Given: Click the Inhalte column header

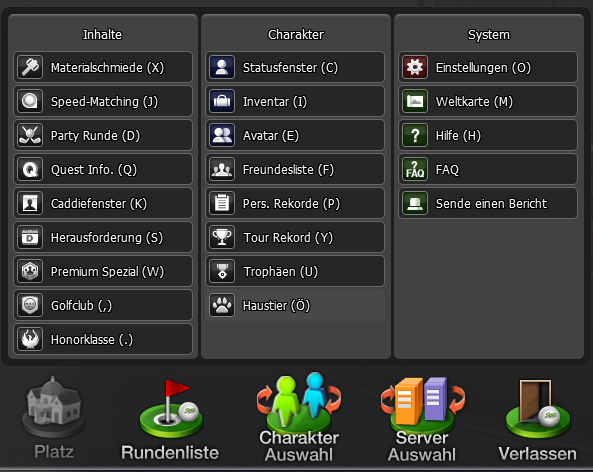Looking at the screenshot, I should point(102,34).
